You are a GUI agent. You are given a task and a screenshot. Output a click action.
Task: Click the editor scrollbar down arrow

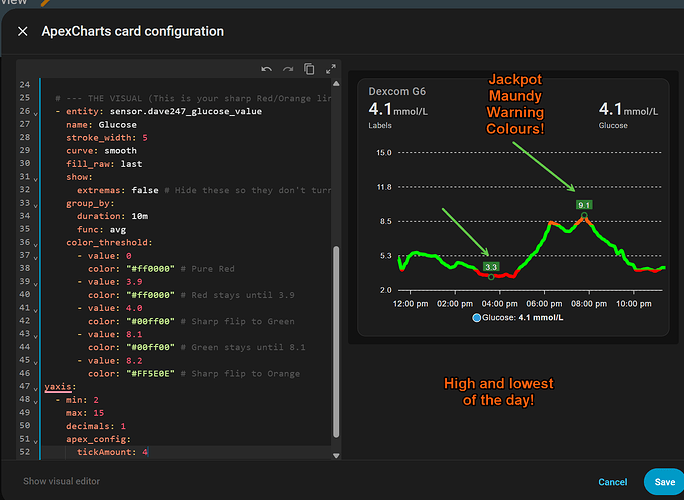pyautogui.click(x=336, y=457)
